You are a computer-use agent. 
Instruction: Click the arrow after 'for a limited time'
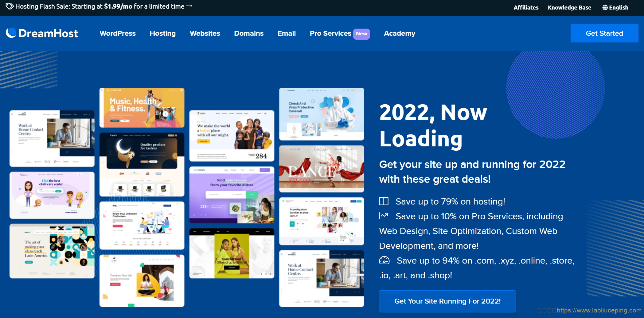pos(189,6)
